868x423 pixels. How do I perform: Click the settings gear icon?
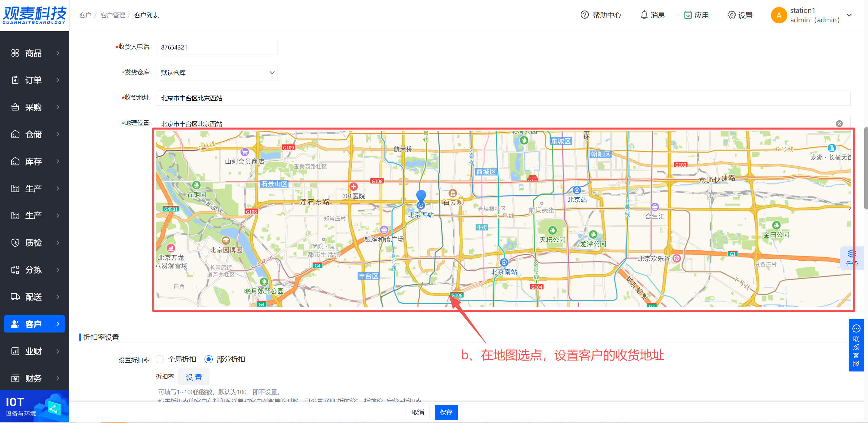click(732, 15)
